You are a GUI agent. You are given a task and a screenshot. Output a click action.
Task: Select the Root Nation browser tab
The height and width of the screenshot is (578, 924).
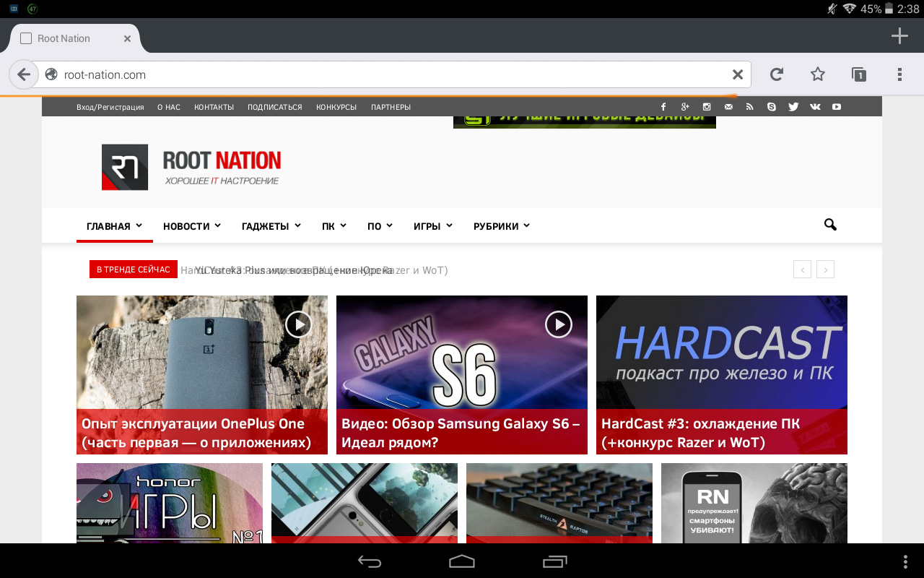pyautogui.click(x=77, y=38)
